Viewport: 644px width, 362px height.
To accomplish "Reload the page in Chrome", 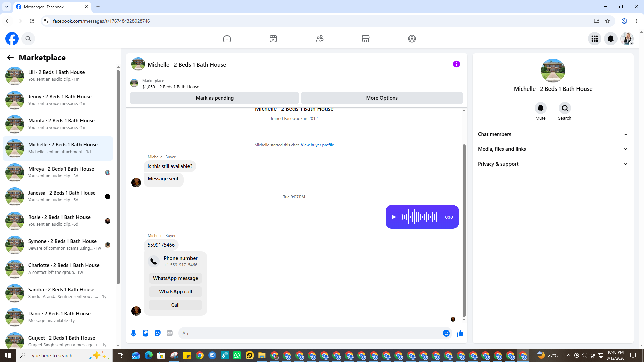I will coord(32,21).
